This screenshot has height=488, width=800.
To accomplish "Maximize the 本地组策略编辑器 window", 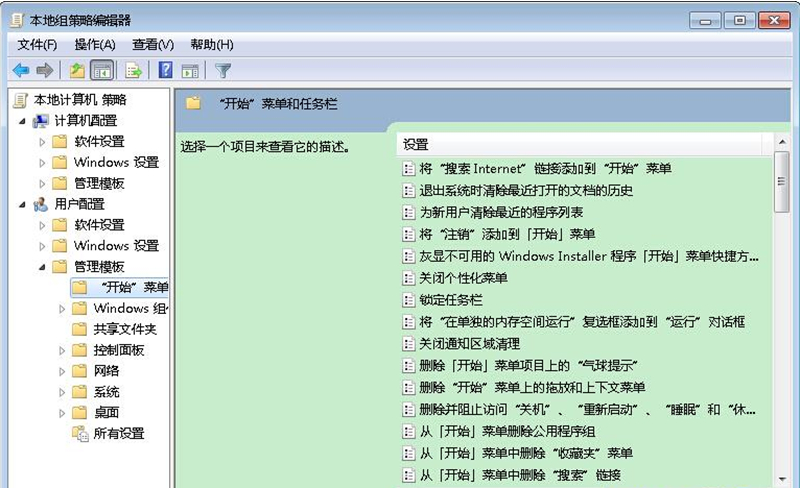I will [x=739, y=20].
